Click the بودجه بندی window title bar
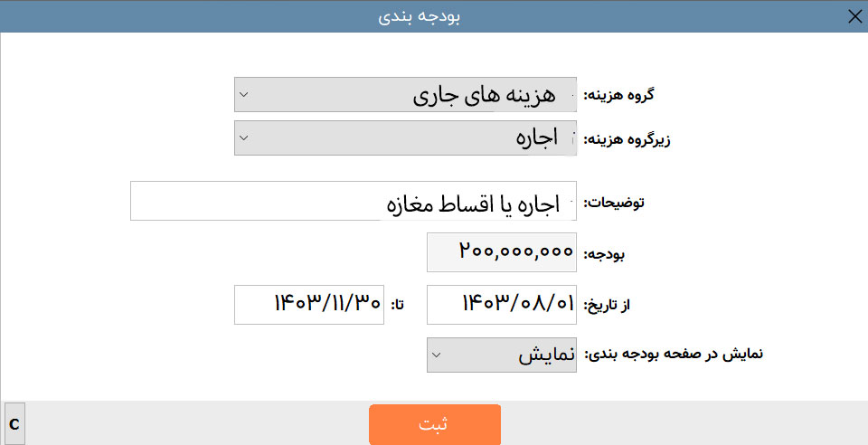 [x=419, y=16]
